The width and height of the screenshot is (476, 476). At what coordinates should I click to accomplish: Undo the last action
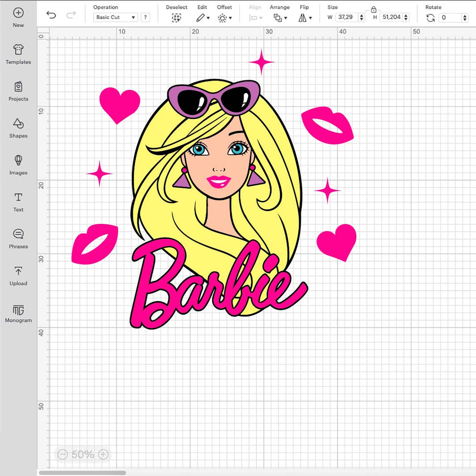[x=51, y=15]
